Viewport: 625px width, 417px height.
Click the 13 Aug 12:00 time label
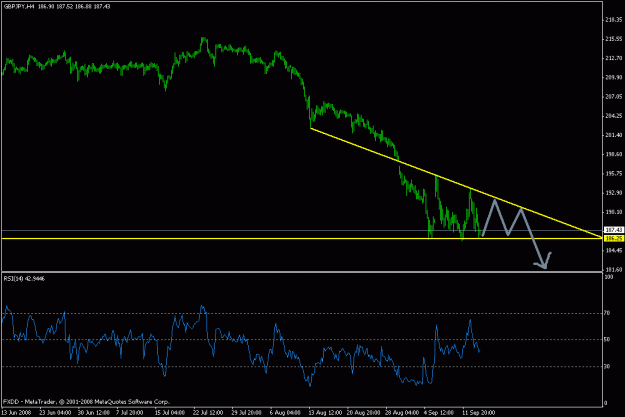[x=325, y=412]
